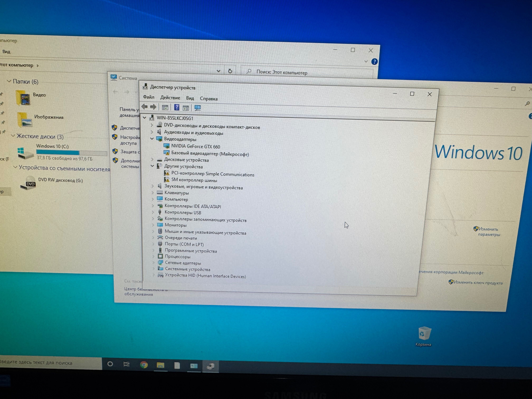The width and height of the screenshot is (532, 399).
Task: Select SM контроллер шины device
Action: point(194,180)
